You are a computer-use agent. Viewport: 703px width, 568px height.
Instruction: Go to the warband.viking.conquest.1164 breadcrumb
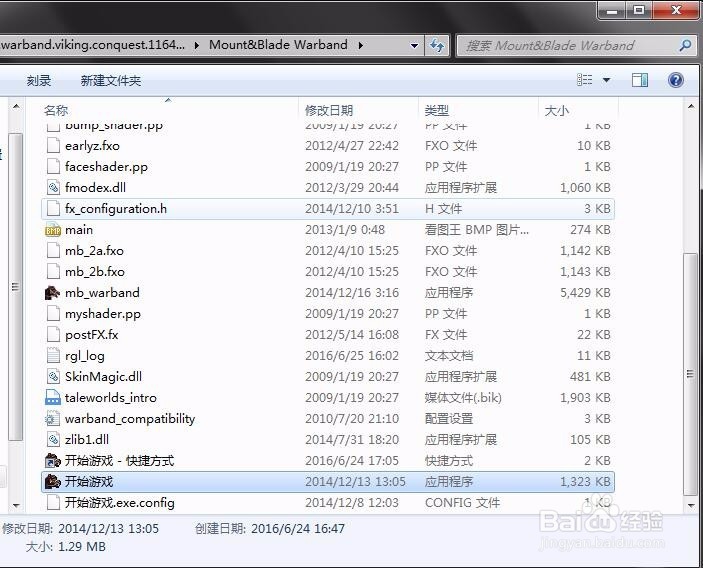click(x=93, y=45)
